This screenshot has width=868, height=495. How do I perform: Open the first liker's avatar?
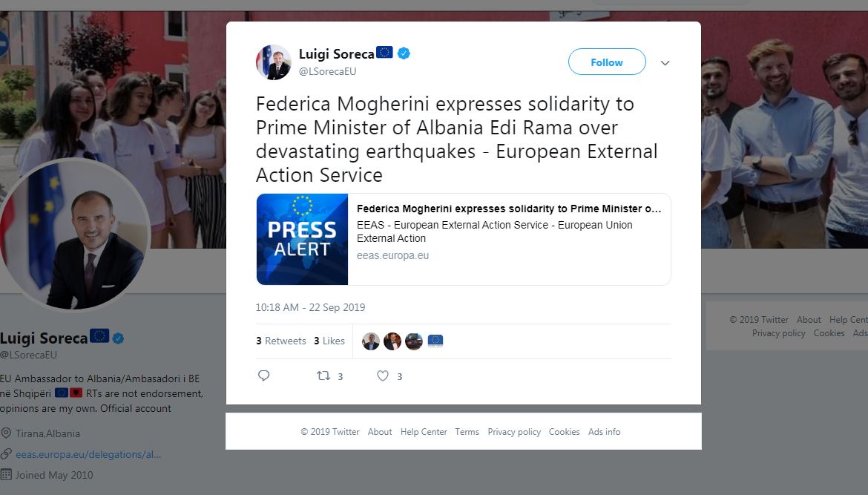click(371, 341)
